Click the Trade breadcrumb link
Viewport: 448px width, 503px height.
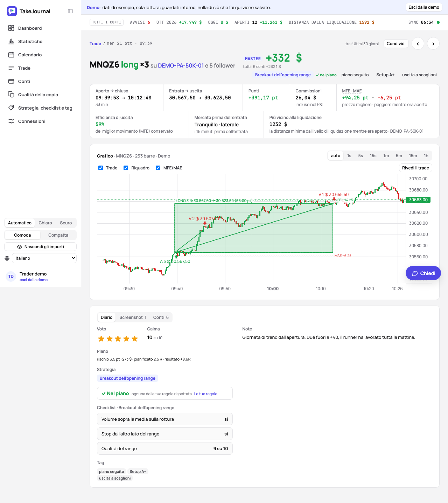(x=95, y=44)
